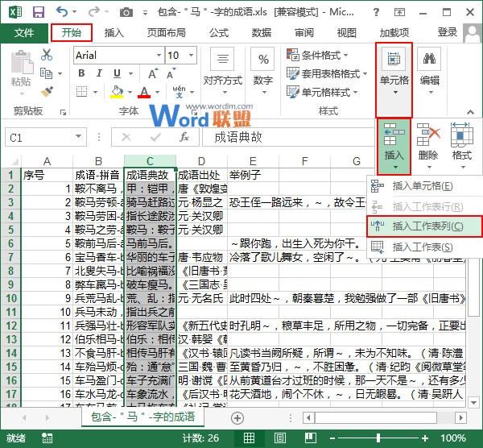Image resolution: width=483 pixels, height=448 pixels.
Task: Click the Cut scissors icon
Action: [47, 55]
